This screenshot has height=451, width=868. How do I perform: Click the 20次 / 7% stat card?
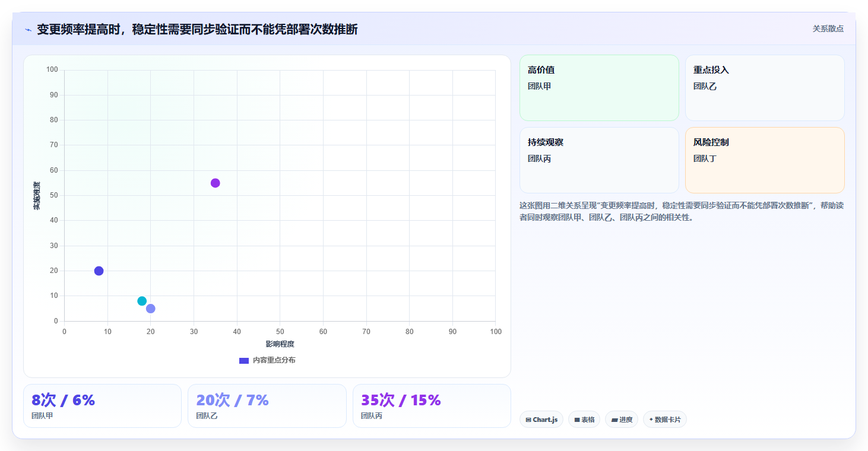point(267,406)
